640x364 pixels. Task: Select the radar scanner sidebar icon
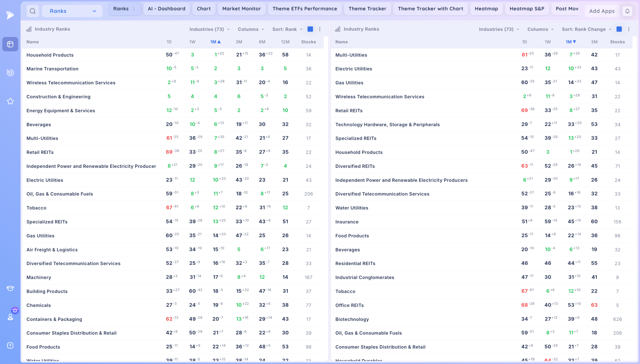10,72
